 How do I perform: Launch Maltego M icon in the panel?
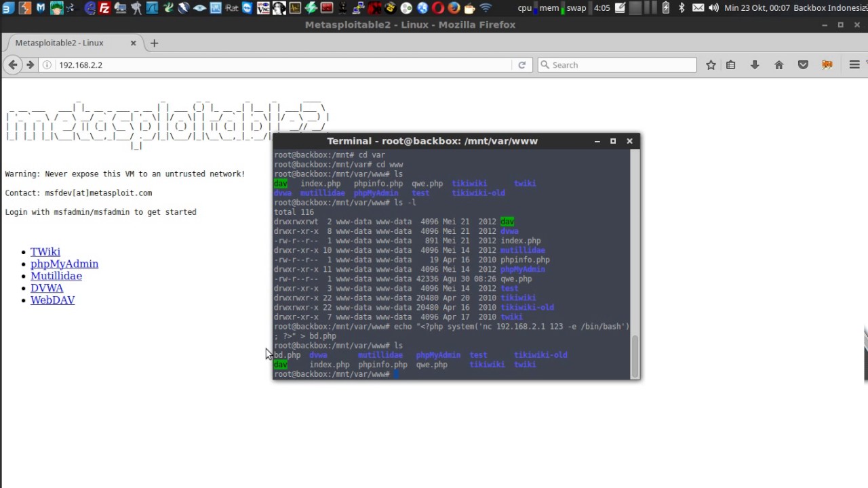tap(41, 8)
